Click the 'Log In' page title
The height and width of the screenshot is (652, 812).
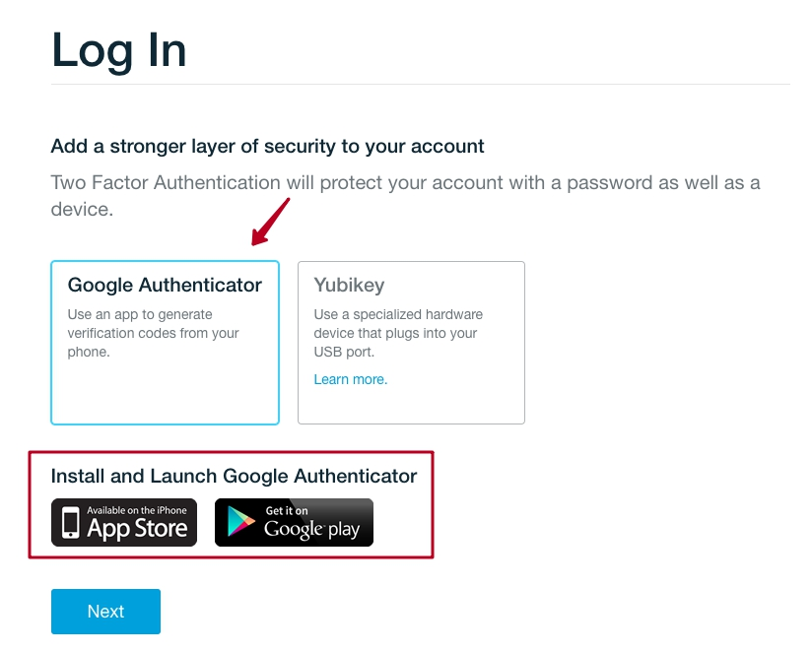coord(119,51)
